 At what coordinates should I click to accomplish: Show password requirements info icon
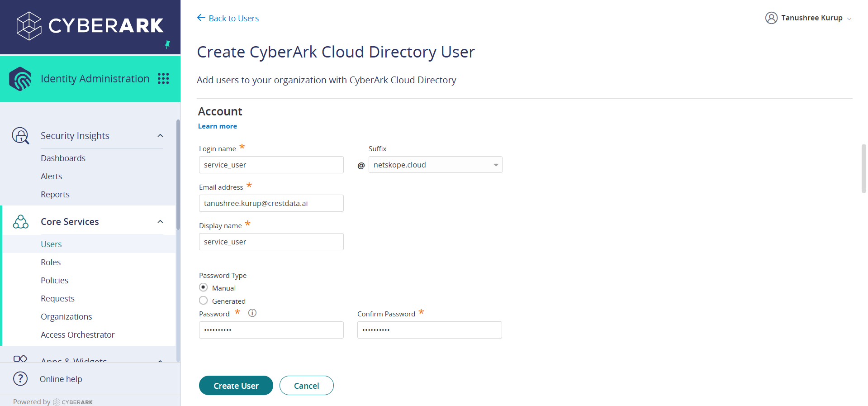[x=252, y=313]
